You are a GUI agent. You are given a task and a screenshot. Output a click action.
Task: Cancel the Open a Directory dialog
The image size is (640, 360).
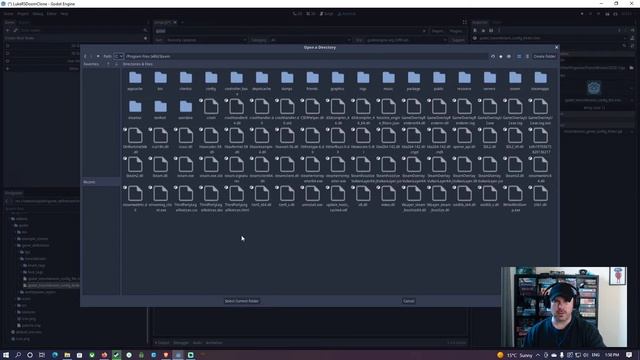(409, 301)
